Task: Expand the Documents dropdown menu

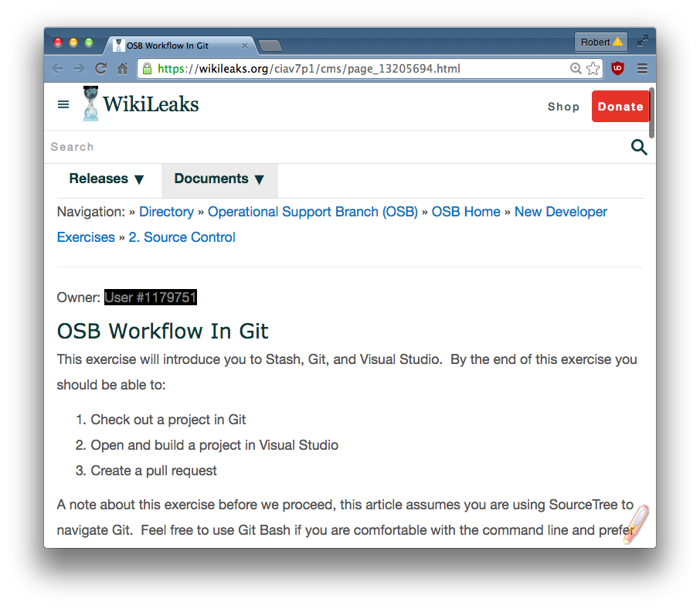Action: [219, 179]
